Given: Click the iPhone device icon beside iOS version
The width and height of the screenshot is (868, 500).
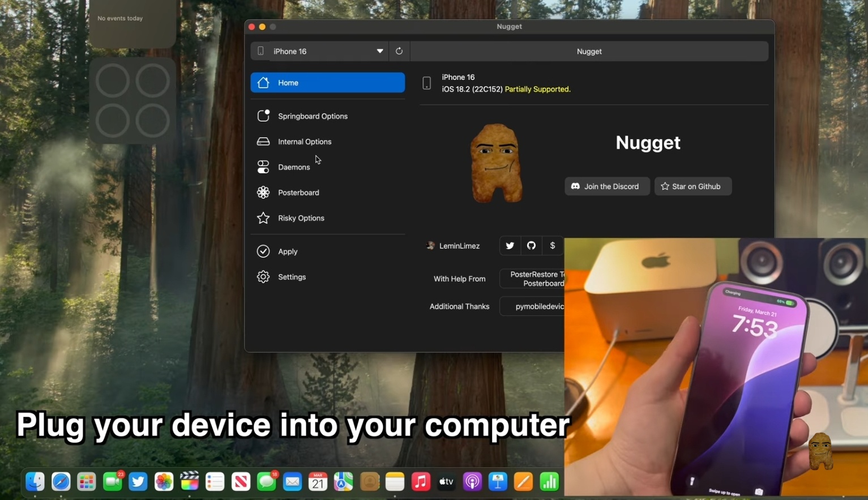Looking at the screenshot, I should point(427,83).
